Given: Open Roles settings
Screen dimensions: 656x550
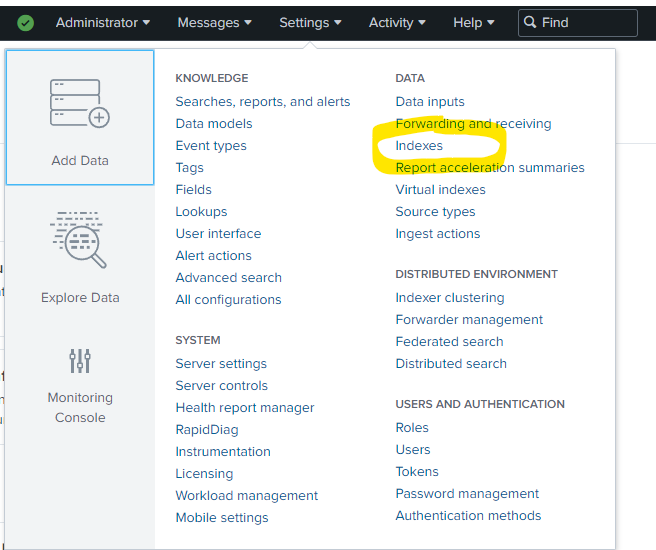Looking at the screenshot, I should pyautogui.click(x=412, y=427).
